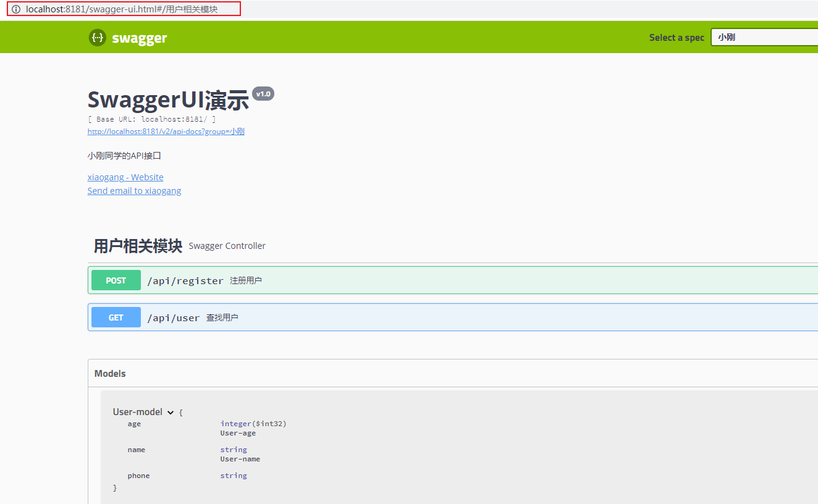This screenshot has height=504, width=818.
Task: Expand the /api/register 注册用户 operation
Action: [x=453, y=280]
